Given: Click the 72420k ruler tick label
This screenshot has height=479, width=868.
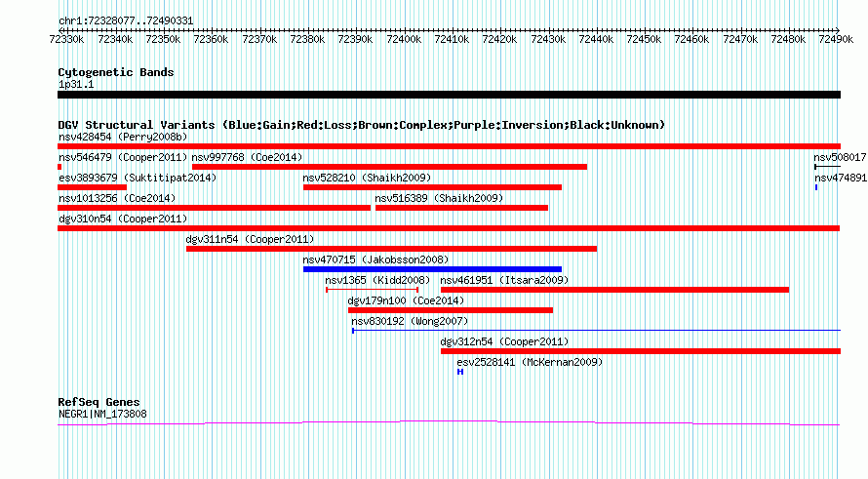Looking at the screenshot, I should click(x=499, y=39).
